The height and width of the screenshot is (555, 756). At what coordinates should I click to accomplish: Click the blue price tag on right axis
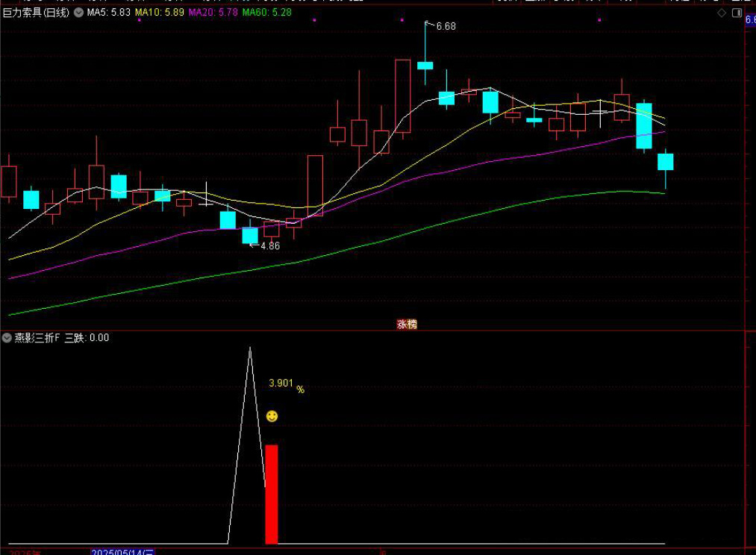[x=750, y=20]
